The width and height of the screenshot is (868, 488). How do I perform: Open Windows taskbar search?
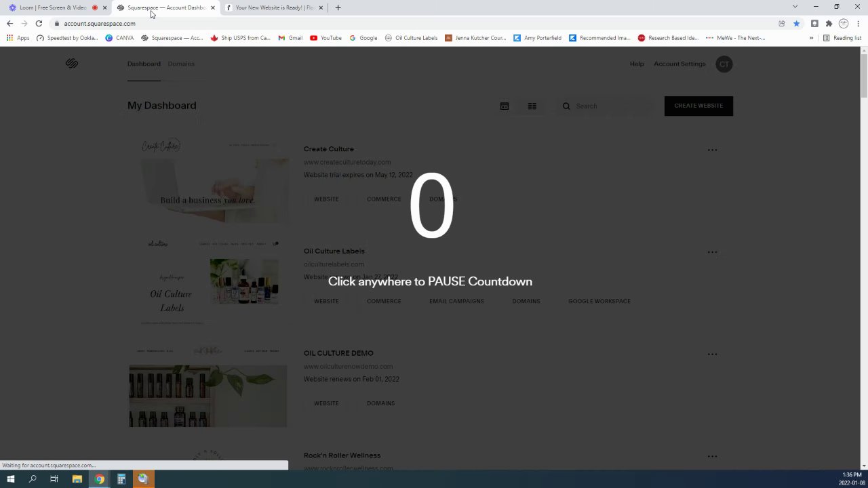33,479
